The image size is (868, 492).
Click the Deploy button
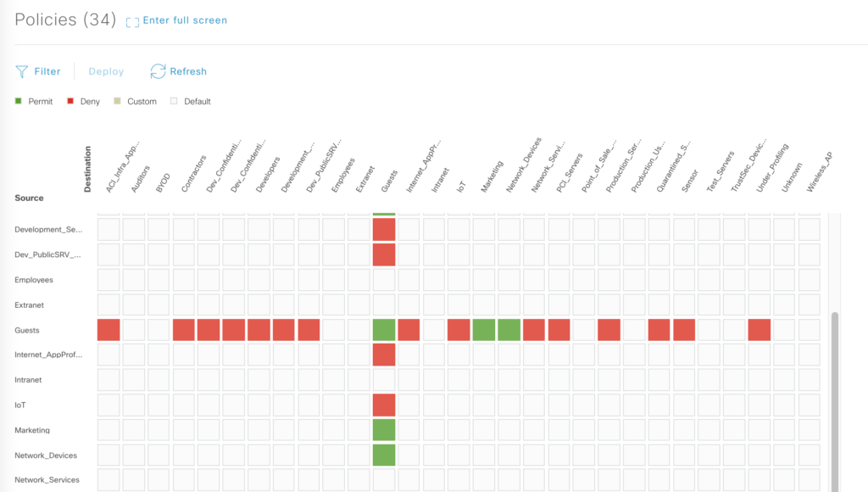(106, 72)
